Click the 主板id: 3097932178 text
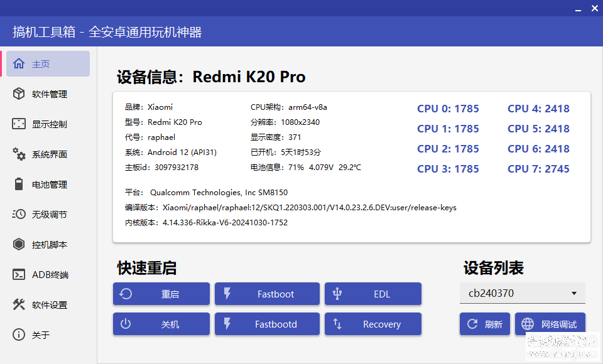This screenshot has height=364, width=603. coord(161,167)
